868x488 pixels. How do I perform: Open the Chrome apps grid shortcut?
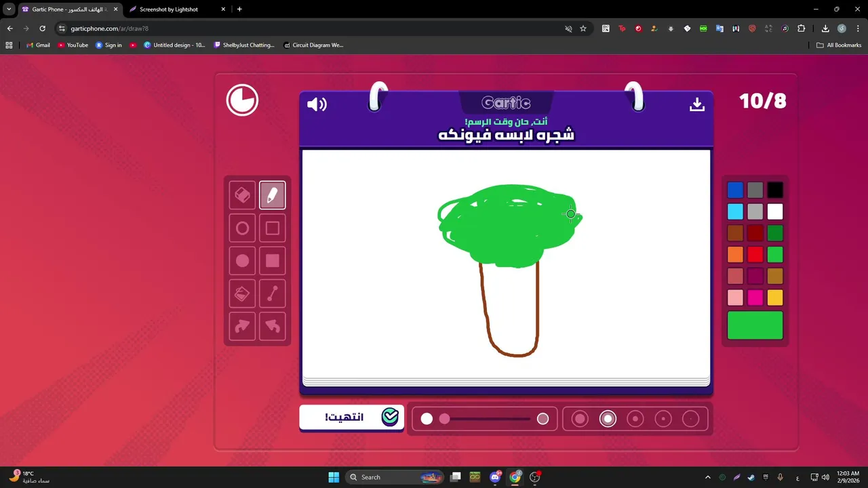tap(9, 45)
